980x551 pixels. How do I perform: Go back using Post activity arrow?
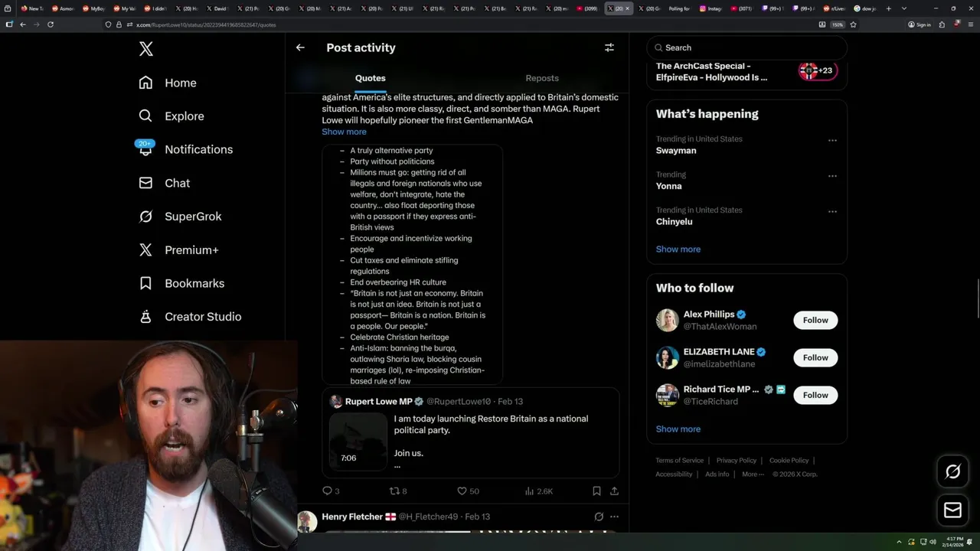[x=300, y=47]
